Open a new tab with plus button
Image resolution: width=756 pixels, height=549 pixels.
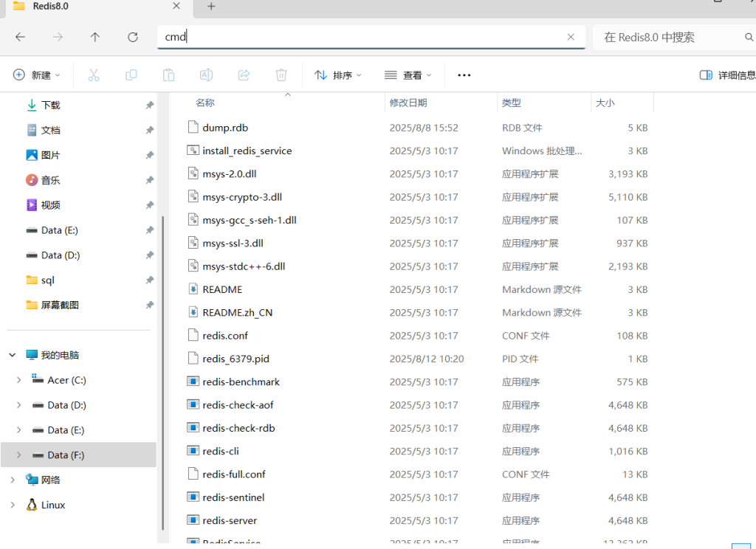[211, 7]
